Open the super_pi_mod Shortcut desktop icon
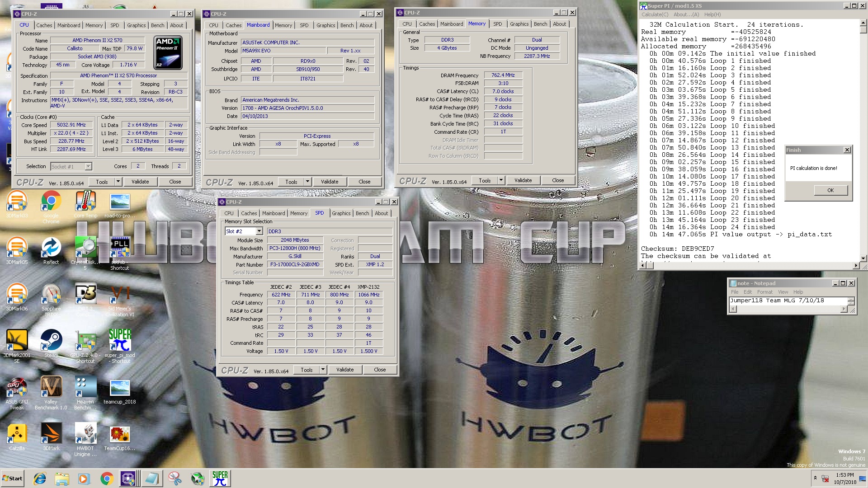The width and height of the screenshot is (868, 488). click(x=120, y=347)
